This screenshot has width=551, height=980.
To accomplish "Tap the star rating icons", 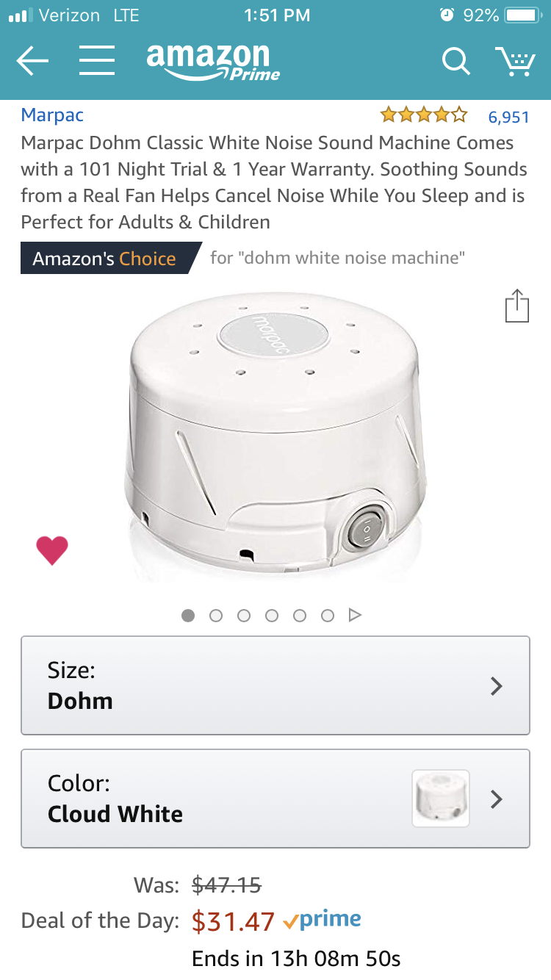I will pyautogui.click(x=424, y=115).
